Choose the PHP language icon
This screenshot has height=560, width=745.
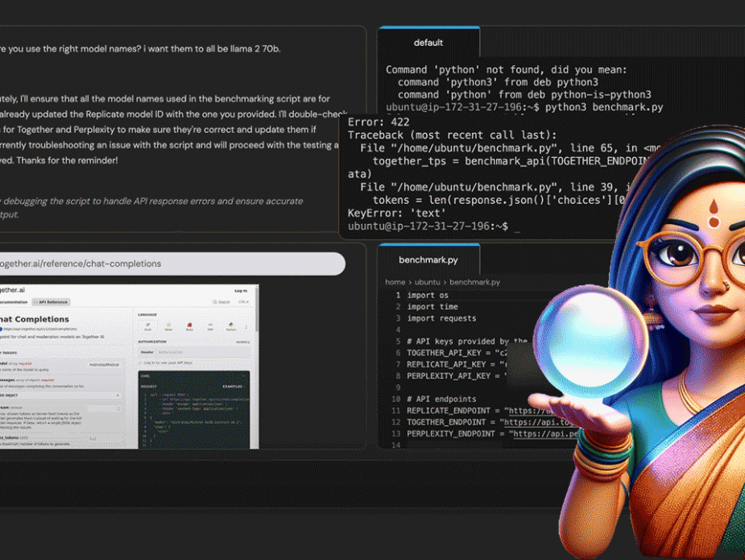[x=210, y=326]
